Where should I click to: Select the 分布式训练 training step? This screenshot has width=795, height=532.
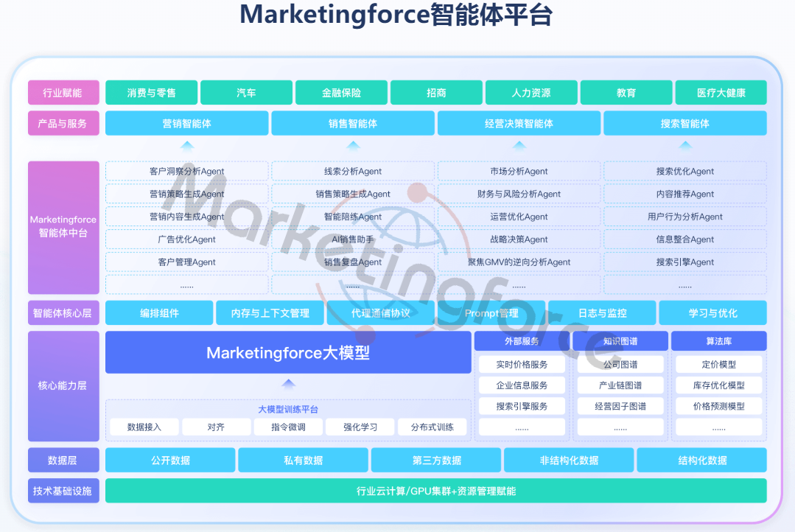click(432, 427)
